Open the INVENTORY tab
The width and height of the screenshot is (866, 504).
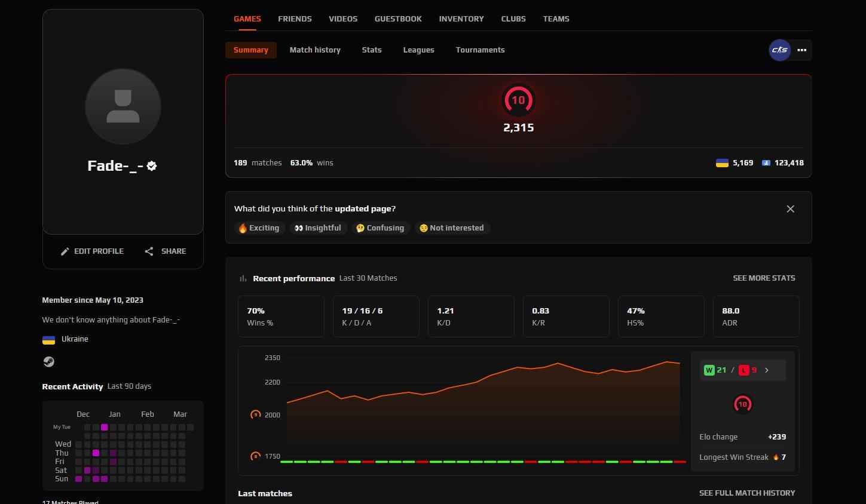tap(461, 19)
